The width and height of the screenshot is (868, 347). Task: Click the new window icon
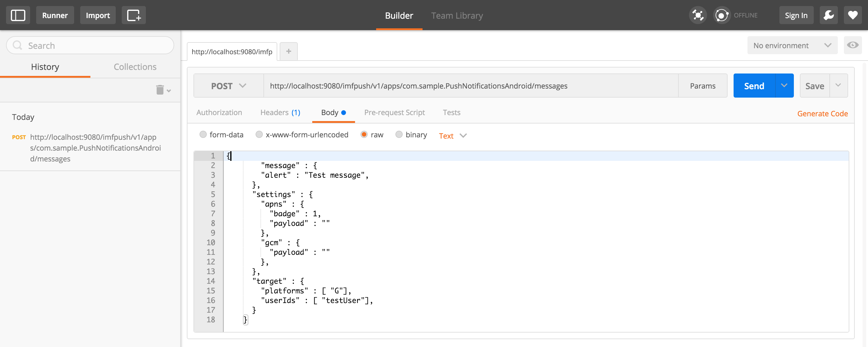click(134, 15)
